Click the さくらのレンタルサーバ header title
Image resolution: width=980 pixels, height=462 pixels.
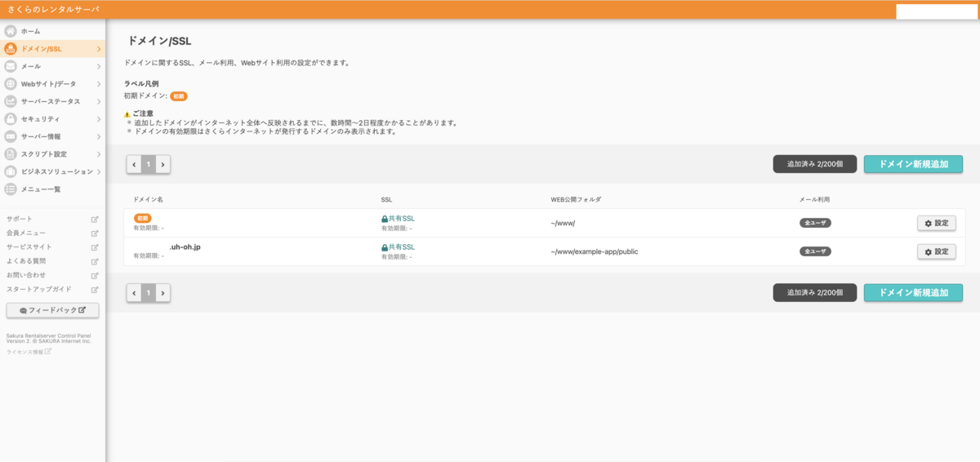click(x=53, y=9)
